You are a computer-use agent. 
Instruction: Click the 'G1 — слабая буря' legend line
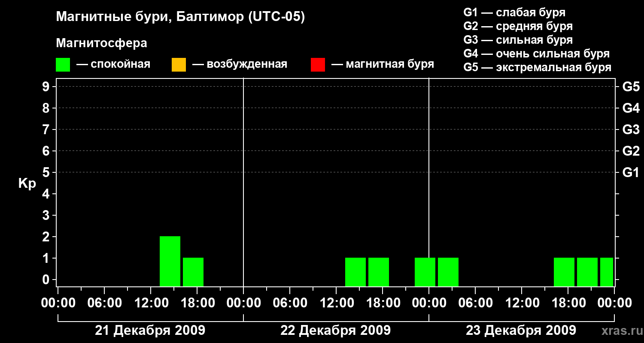point(514,12)
